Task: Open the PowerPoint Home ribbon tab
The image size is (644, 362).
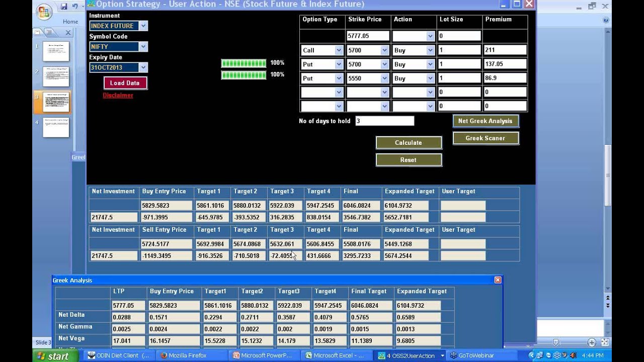Action: pos(70,22)
